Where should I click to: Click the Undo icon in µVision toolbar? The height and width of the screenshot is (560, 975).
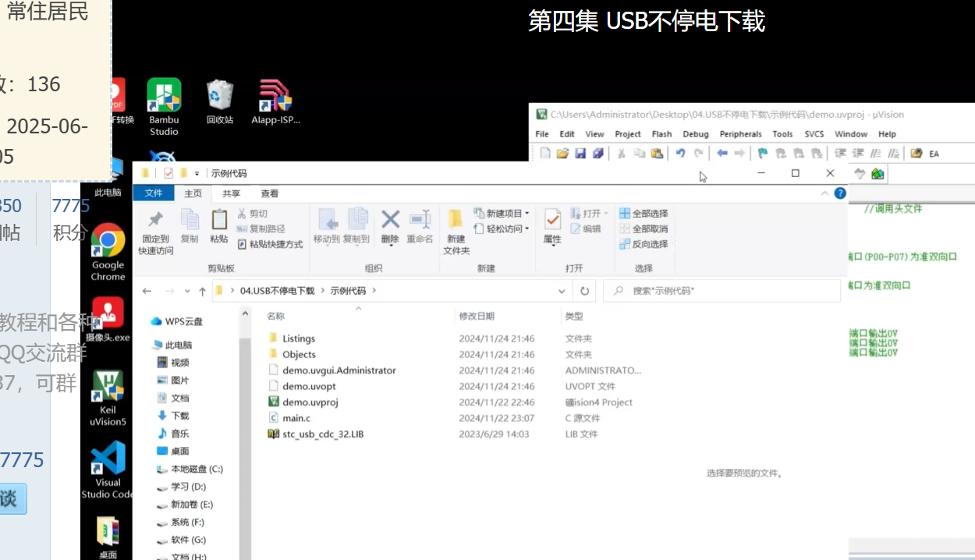(x=679, y=153)
